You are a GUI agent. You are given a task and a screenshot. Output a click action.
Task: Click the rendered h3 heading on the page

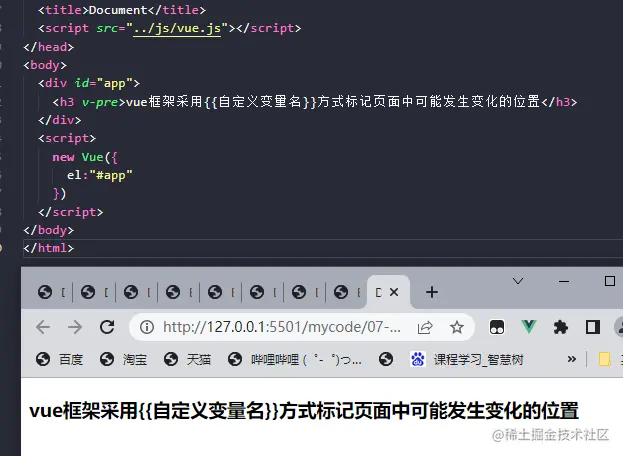tap(304, 411)
